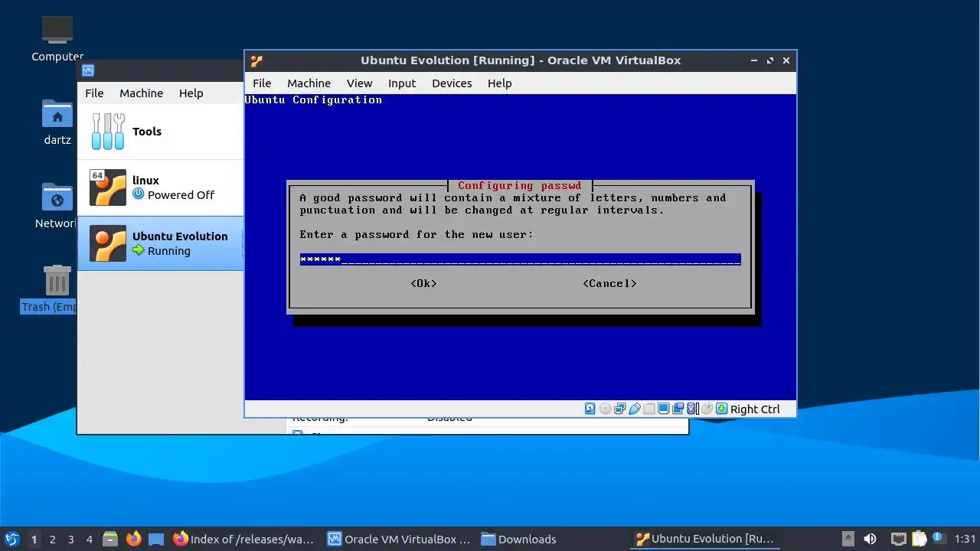980x551 pixels.
Task: Click the green keyboard capture arrow icon
Action: point(722,409)
